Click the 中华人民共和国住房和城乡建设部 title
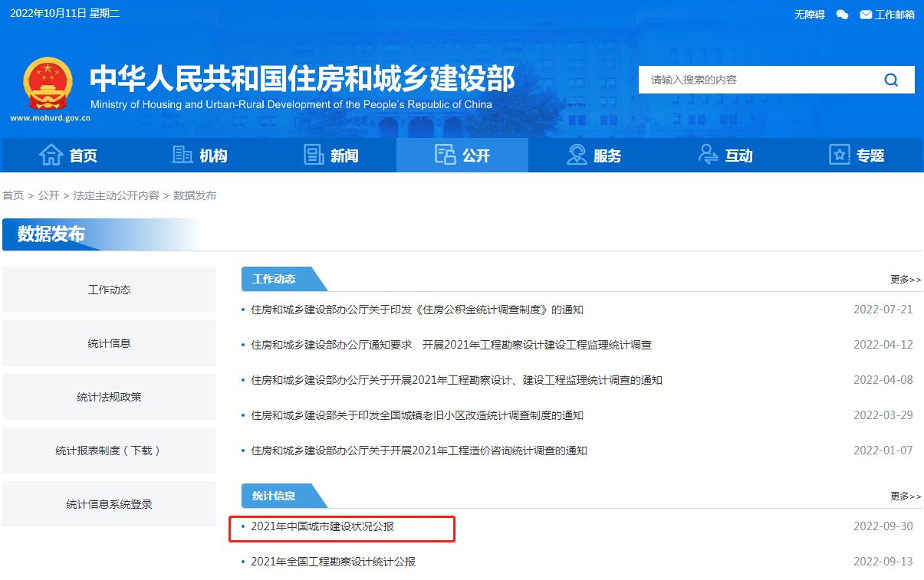 (302, 79)
